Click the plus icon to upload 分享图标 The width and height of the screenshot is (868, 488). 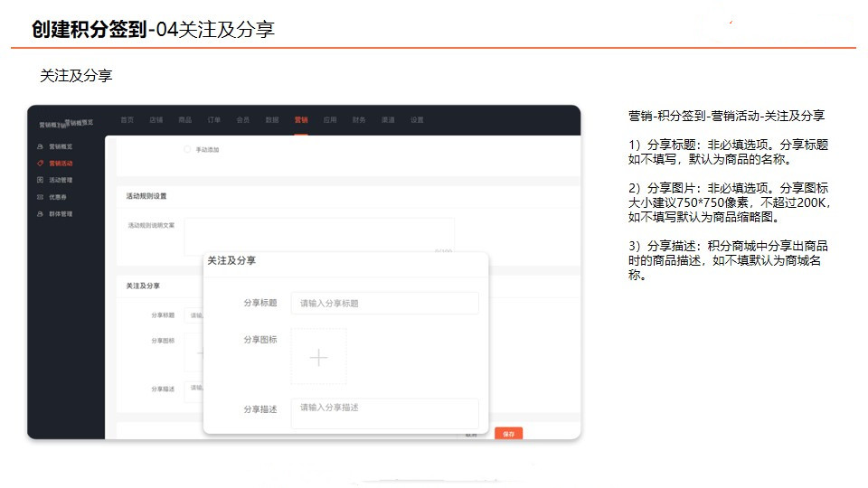(x=319, y=358)
